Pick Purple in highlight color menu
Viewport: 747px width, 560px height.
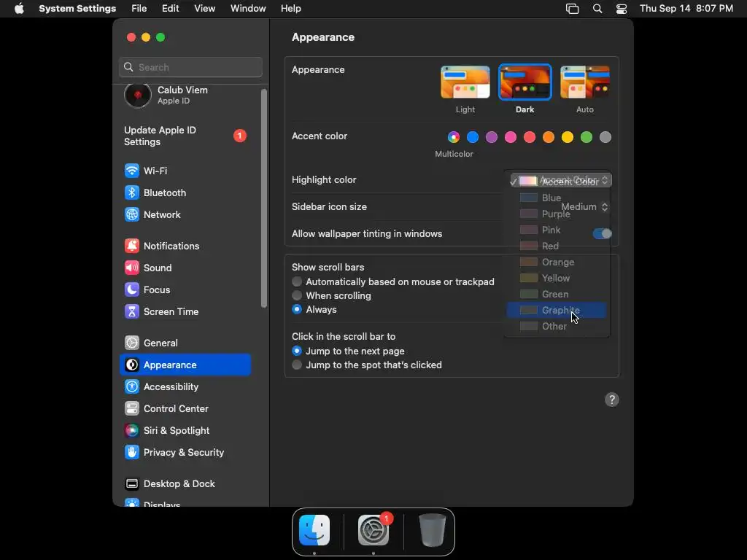pos(557,214)
